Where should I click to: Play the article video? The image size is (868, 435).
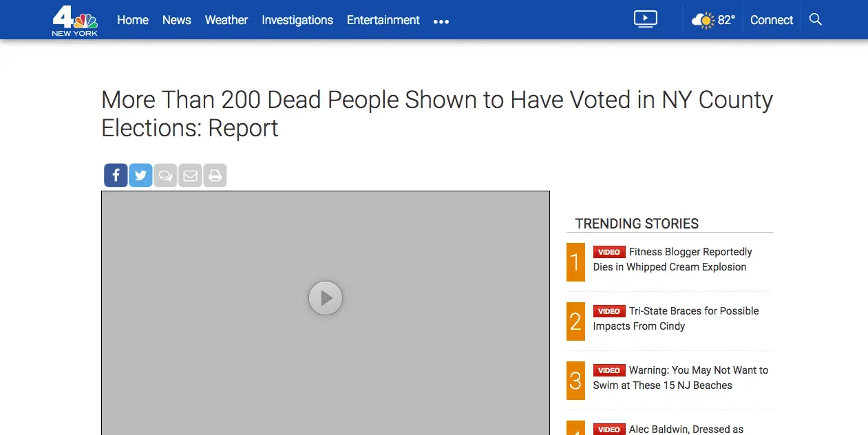pyautogui.click(x=326, y=298)
